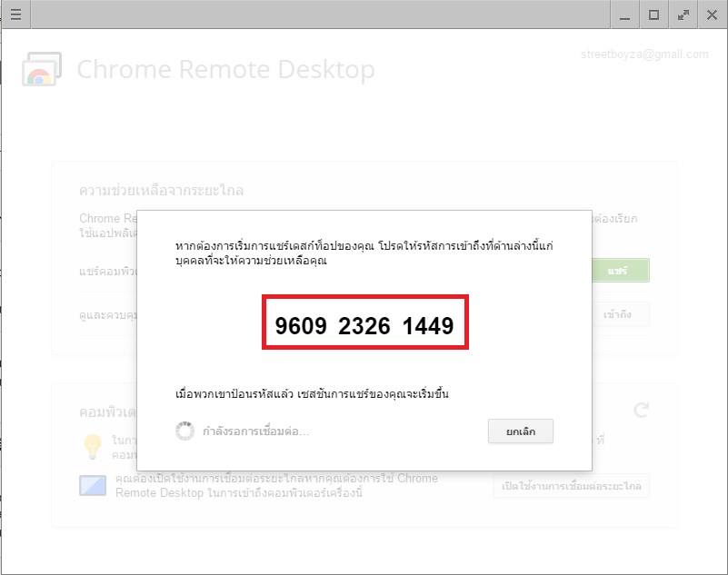Viewport: 728px width, 575px height.
Task: Close the Chrome Remote Desktop window
Action: [712, 15]
